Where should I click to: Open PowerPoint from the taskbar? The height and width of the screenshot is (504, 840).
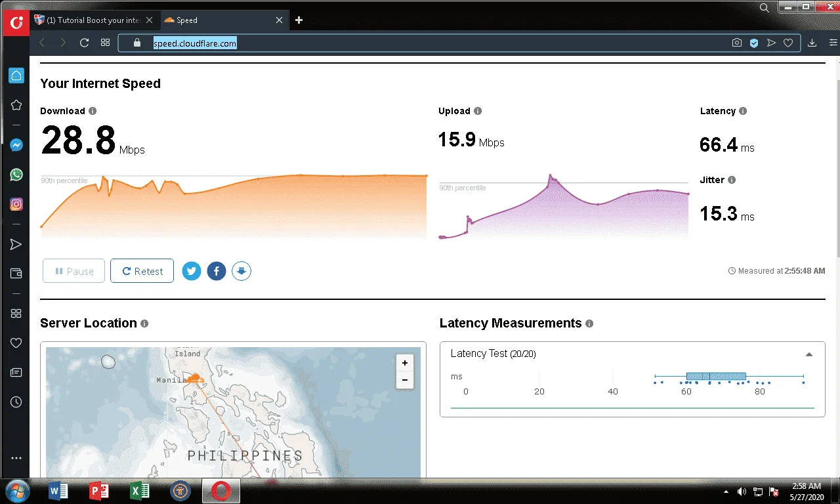click(x=98, y=491)
